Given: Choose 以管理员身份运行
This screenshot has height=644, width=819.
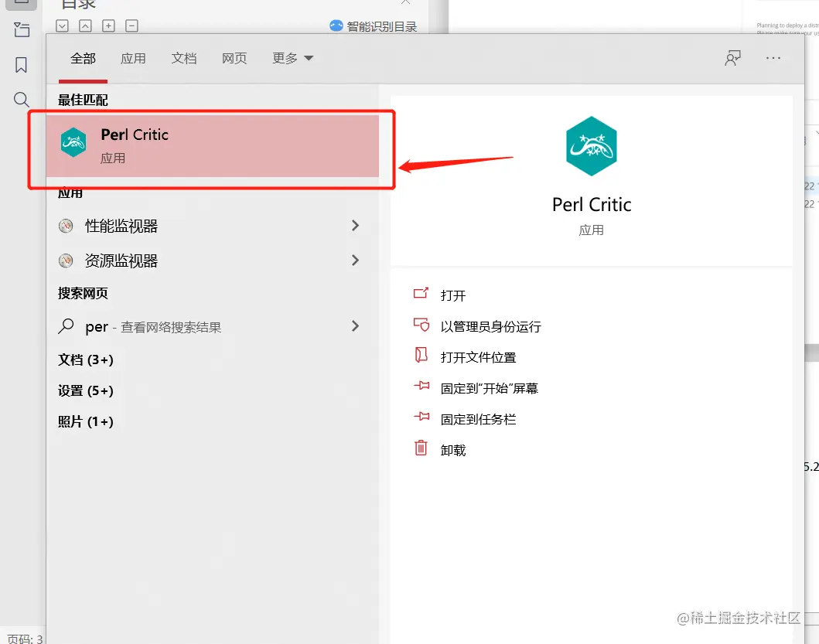Looking at the screenshot, I should coord(490,326).
